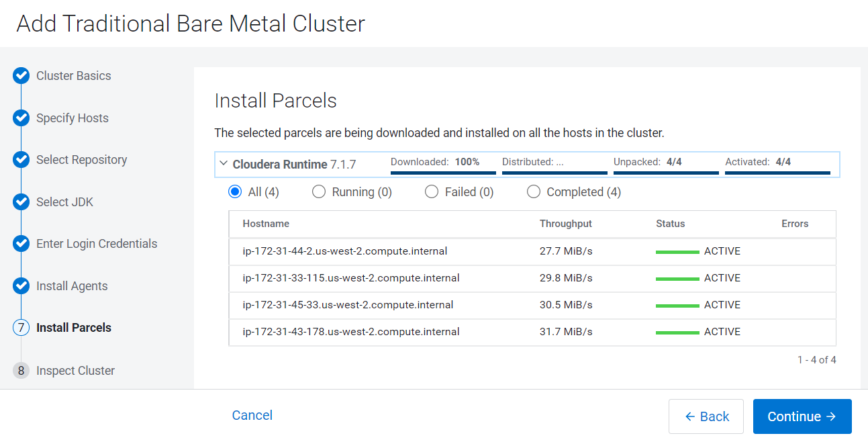
Task: Select host ip-172-31-33-115.us-west-2.compute.internal
Action: coord(351,278)
